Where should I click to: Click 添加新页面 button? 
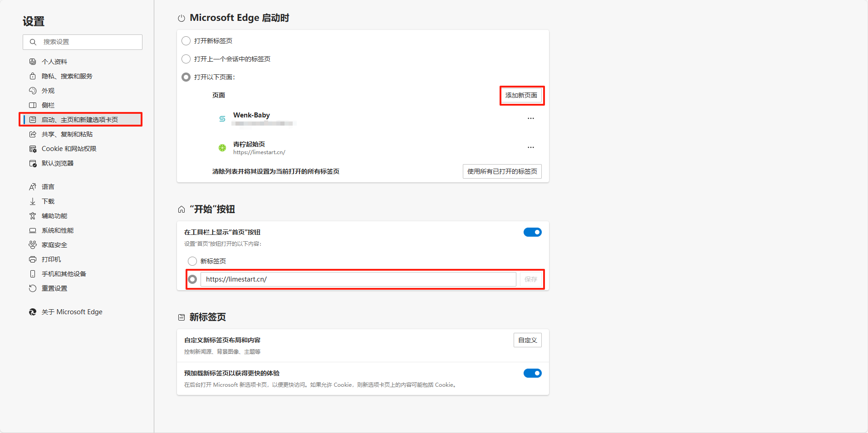tap(521, 95)
